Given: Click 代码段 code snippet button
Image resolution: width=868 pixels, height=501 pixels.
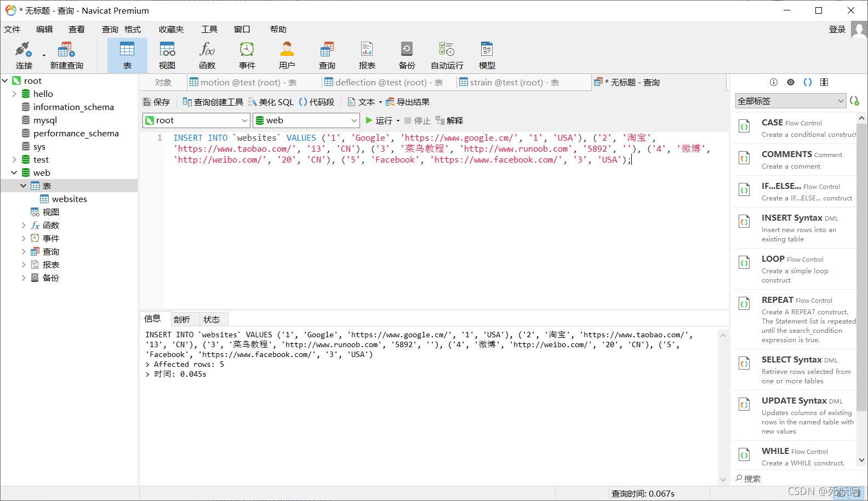Looking at the screenshot, I should click(317, 102).
